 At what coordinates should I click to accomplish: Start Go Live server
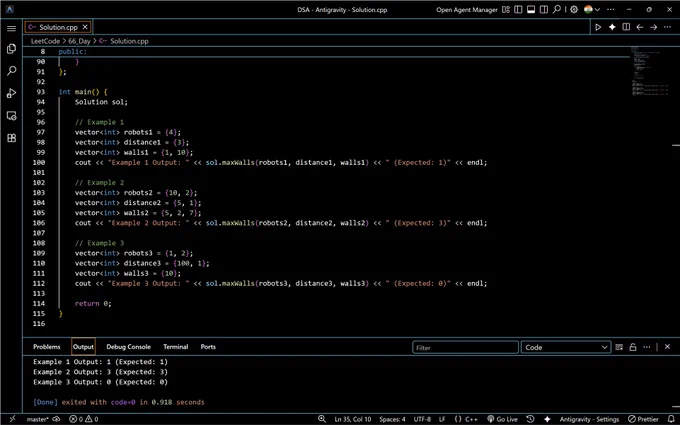(502, 419)
